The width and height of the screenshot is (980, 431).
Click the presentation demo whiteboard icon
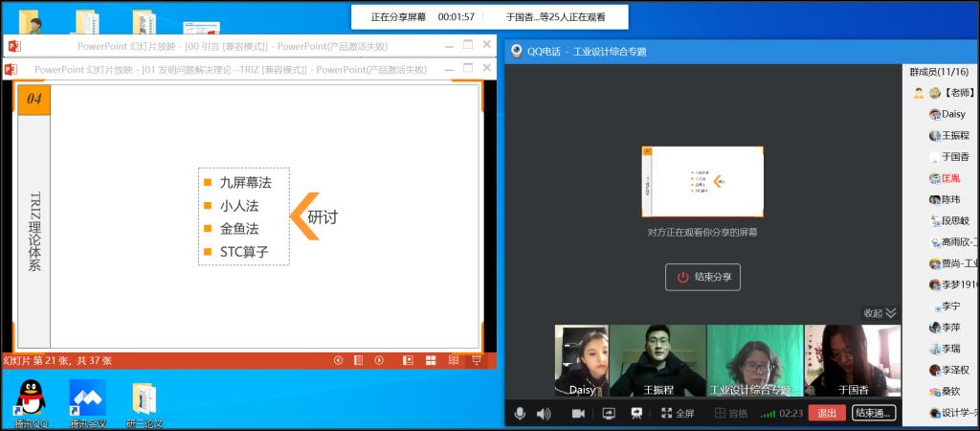(636, 414)
